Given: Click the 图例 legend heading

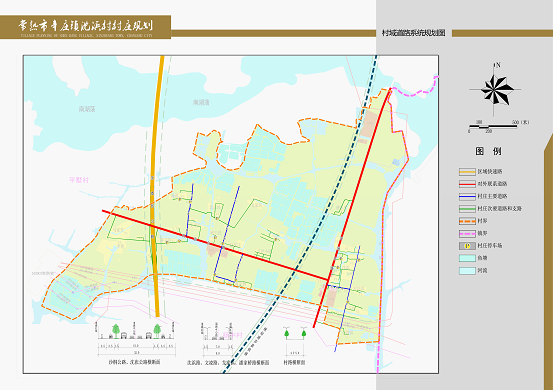Looking at the screenshot, I should pyautogui.click(x=488, y=151).
